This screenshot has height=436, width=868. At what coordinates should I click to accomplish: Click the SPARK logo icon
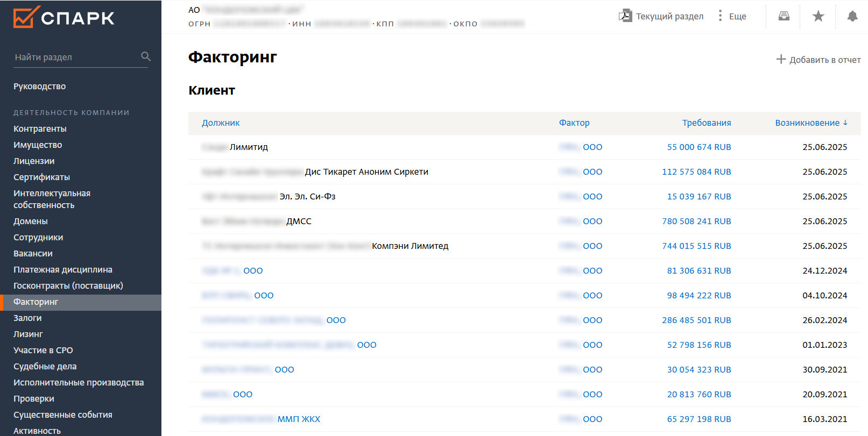(x=26, y=17)
